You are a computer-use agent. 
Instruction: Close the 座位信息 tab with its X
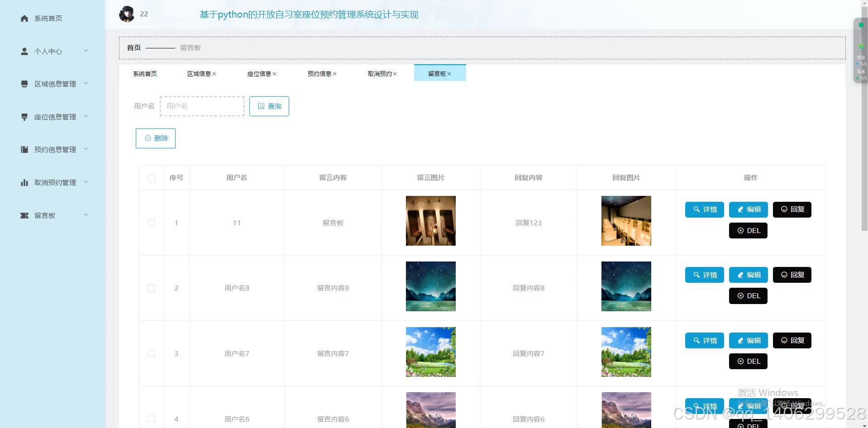click(x=274, y=74)
